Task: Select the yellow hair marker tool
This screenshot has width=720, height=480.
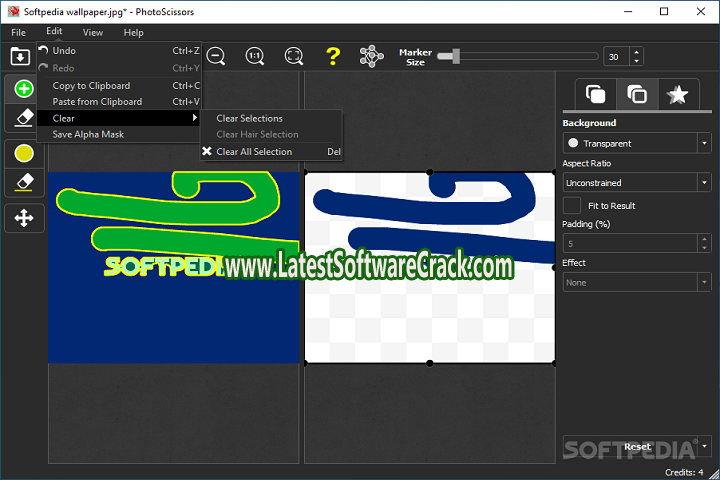Action: 24,153
